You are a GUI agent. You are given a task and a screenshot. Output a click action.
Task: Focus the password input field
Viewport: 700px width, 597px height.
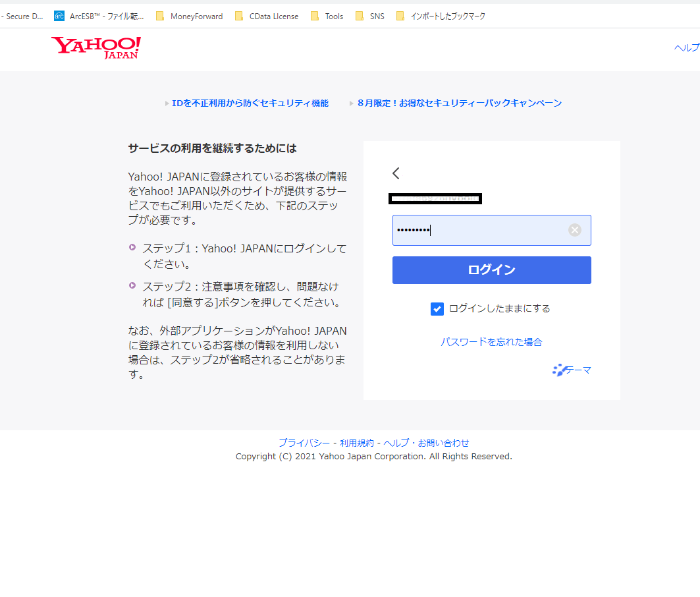[491, 230]
